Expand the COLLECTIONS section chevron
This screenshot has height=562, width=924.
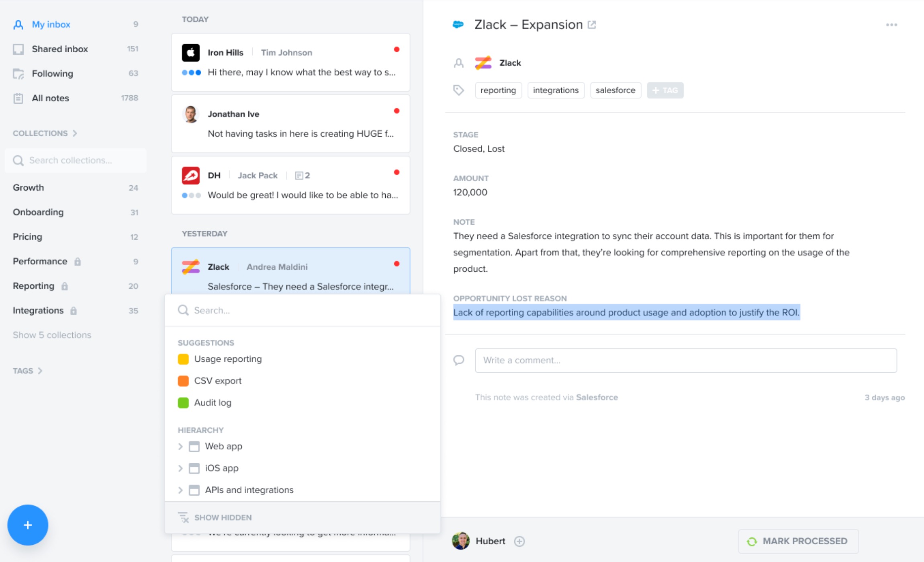point(75,133)
